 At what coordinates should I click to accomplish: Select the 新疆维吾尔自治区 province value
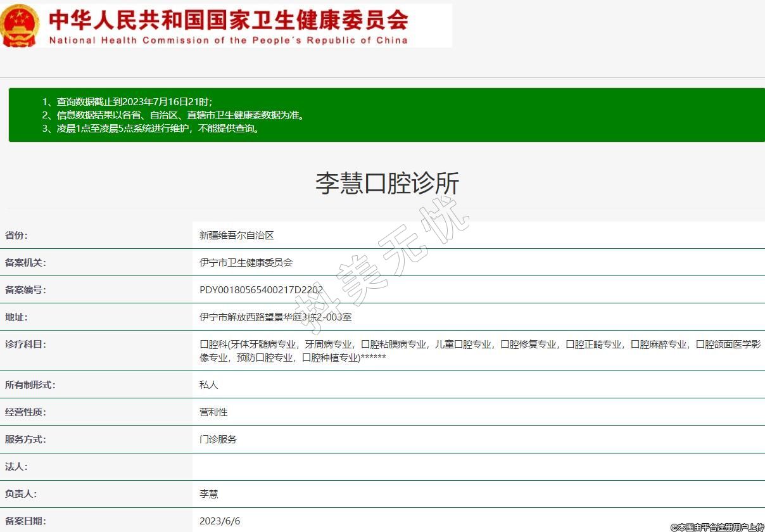[236, 236]
